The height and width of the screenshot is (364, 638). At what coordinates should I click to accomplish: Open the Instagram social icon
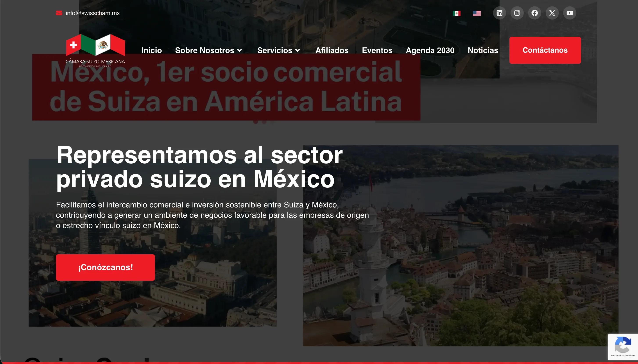tap(517, 13)
